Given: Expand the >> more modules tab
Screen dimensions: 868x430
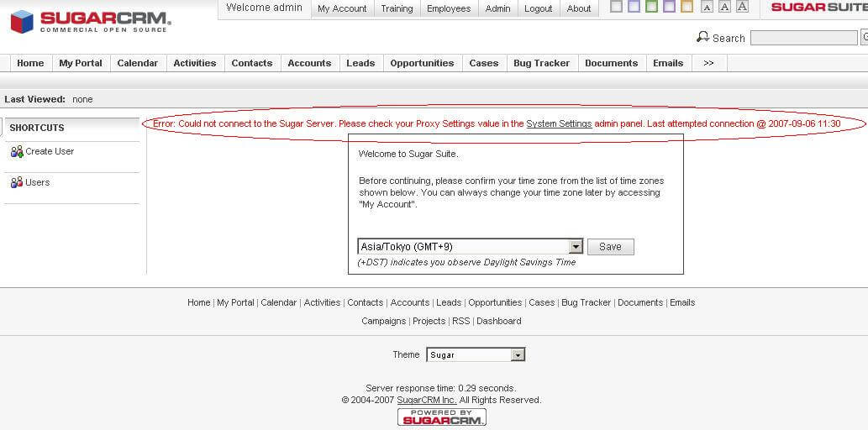Looking at the screenshot, I should [708, 63].
